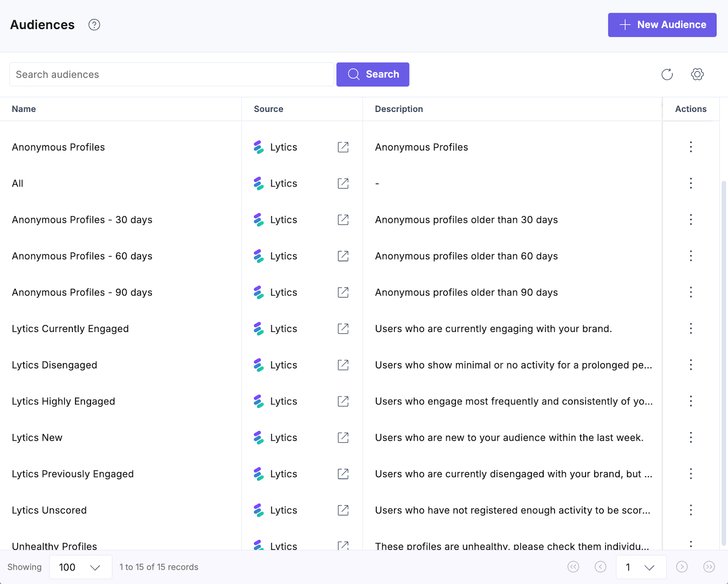
Task: Open the table settings gear
Action: click(x=697, y=74)
